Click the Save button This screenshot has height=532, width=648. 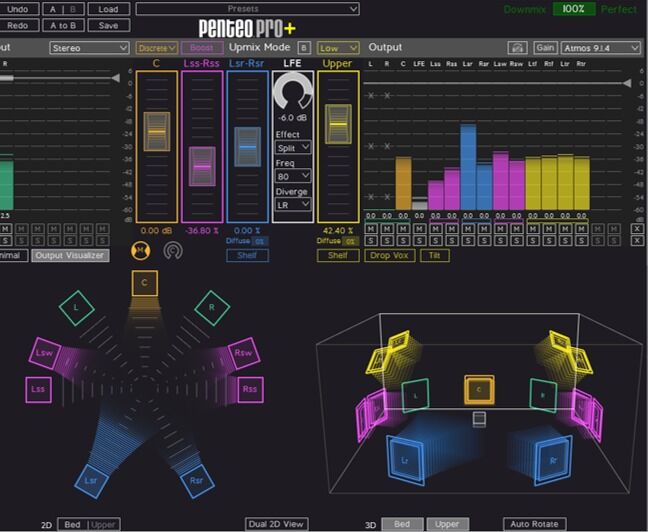tap(108, 25)
